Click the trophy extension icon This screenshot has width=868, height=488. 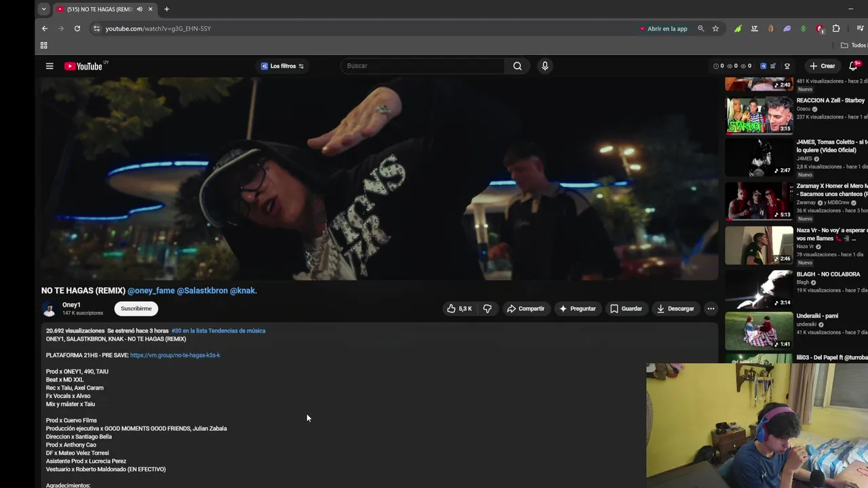pos(787,66)
